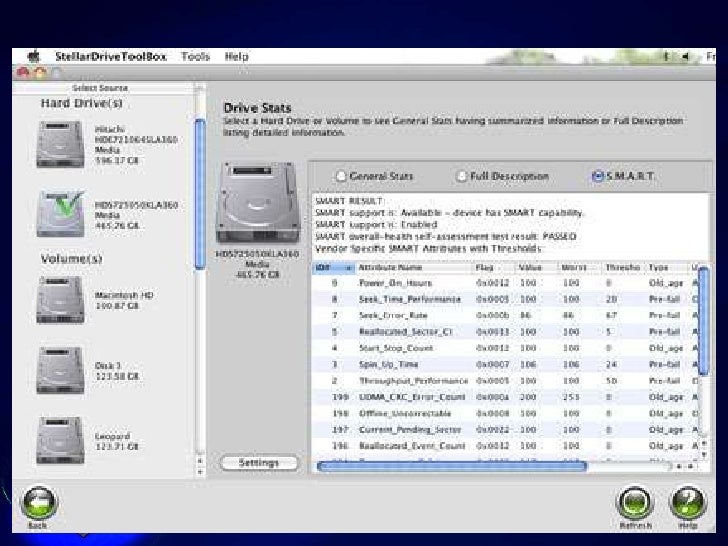728x546 pixels.
Task: Click the Disk 3 volume label
Action: pos(108,366)
